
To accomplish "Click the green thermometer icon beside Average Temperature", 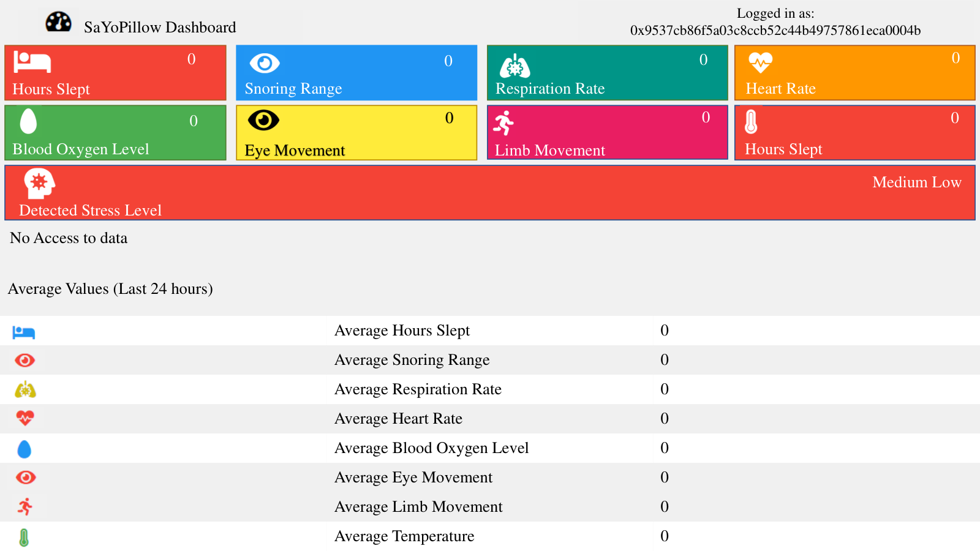I will (x=24, y=538).
